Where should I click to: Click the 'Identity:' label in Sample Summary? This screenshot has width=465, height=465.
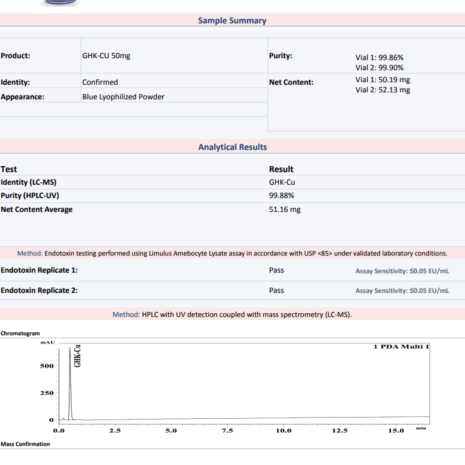coord(15,82)
